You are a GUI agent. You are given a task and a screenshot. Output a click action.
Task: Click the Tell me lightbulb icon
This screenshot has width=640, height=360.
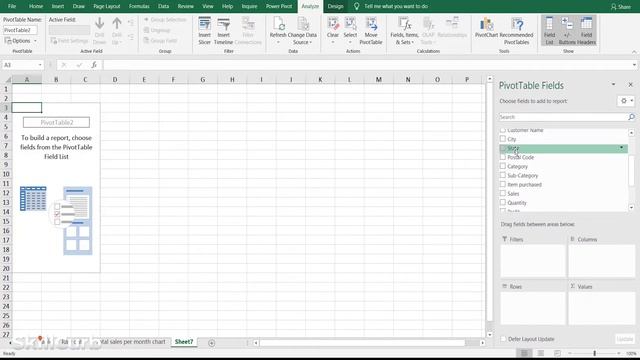point(356,6)
